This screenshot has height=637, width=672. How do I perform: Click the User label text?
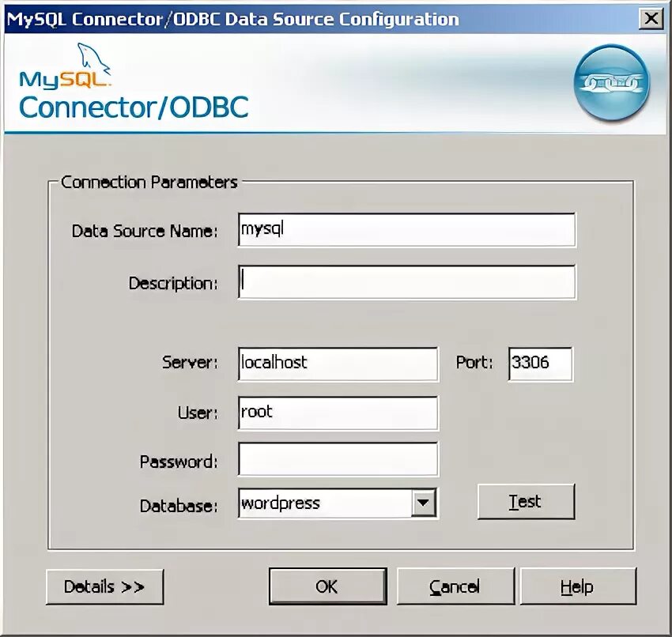click(198, 413)
